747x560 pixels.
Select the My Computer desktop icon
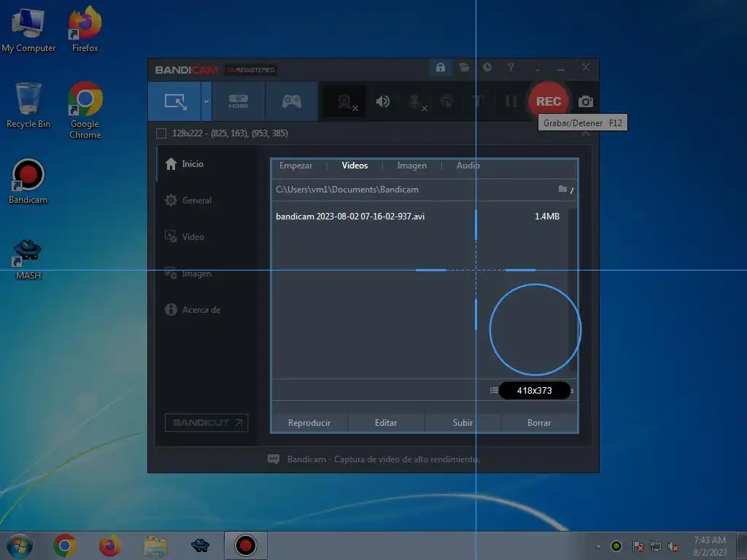(x=28, y=29)
